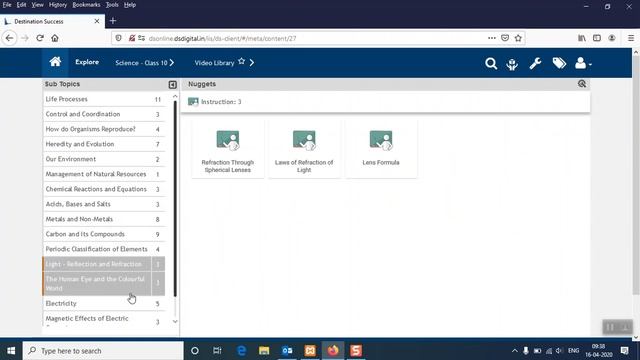
Task: Open the search magnifier in the navbar
Action: pyautogui.click(x=491, y=64)
